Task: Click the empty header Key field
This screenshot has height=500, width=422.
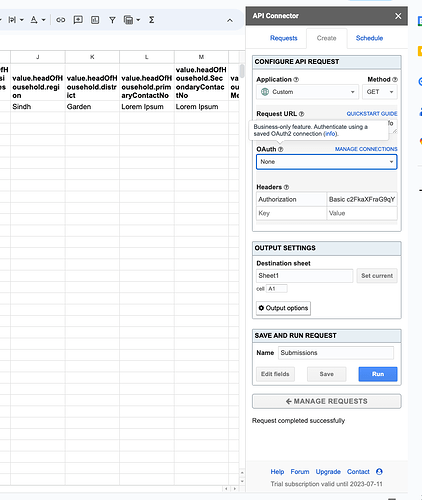Action: point(291,213)
